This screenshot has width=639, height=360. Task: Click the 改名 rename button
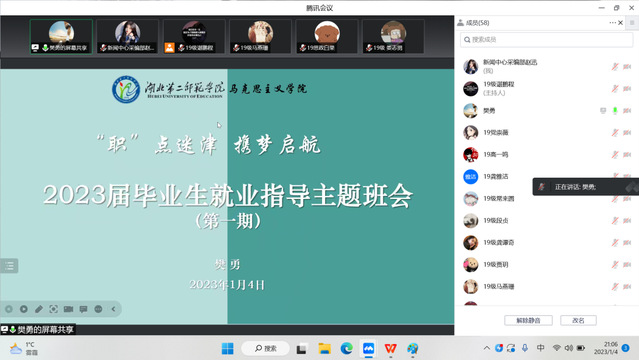(578, 320)
